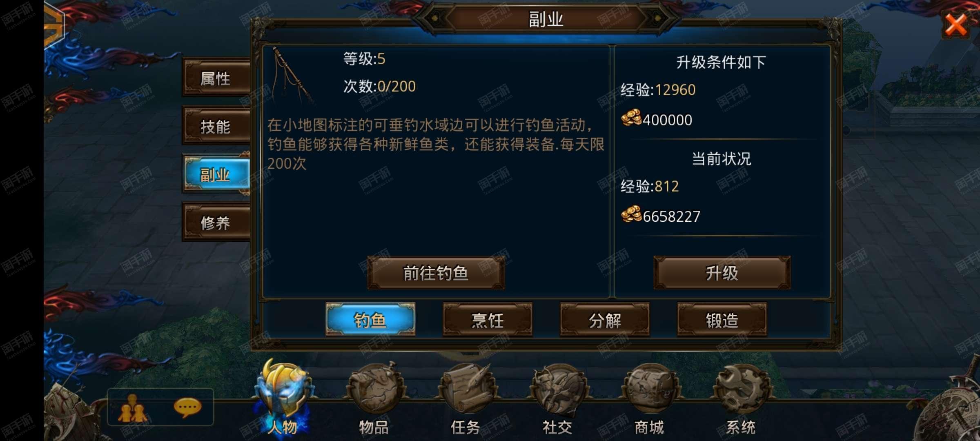Select the 烹饪 cooking tab
The width and height of the screenshot is (980, 441).
[488, 320]
